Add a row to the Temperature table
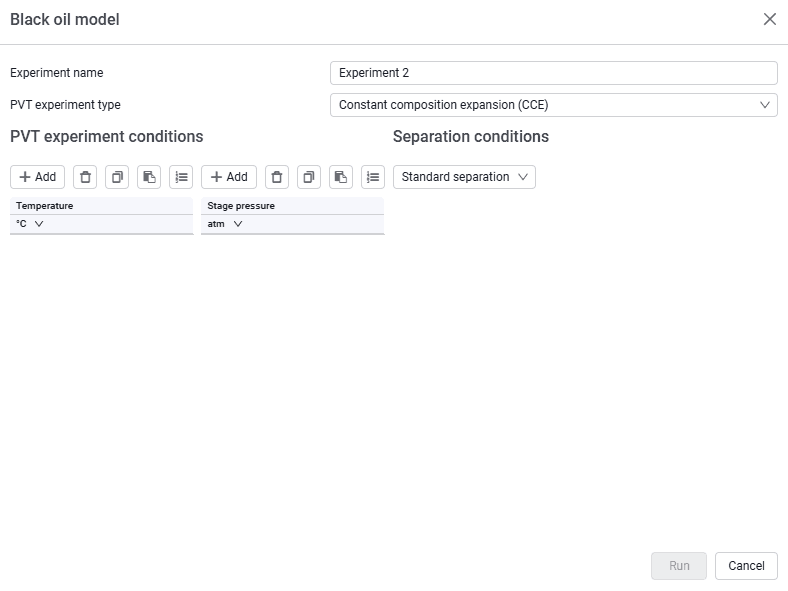788x591 pixels. pos(38,177)
